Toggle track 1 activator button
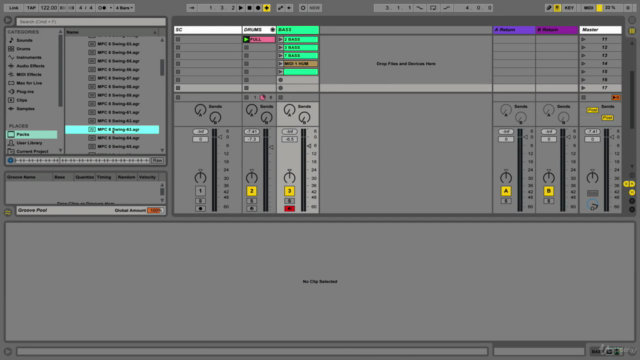Viewport: 640px width, 360px height. click(200, 191)
